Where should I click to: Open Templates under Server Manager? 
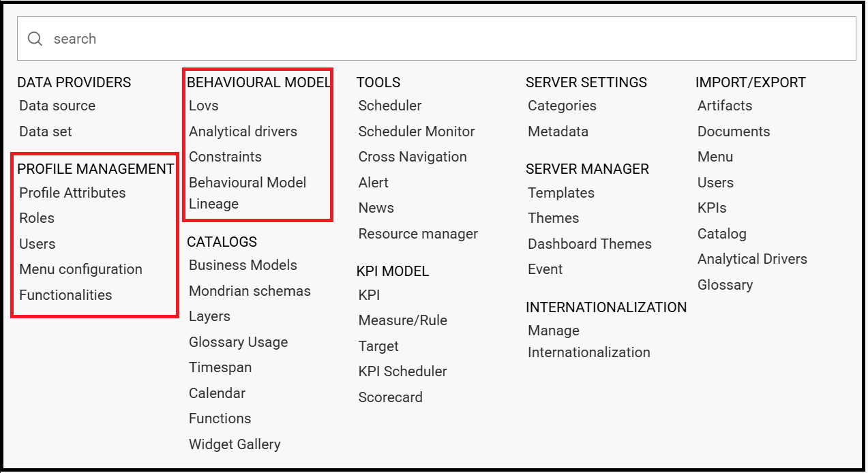561,193
